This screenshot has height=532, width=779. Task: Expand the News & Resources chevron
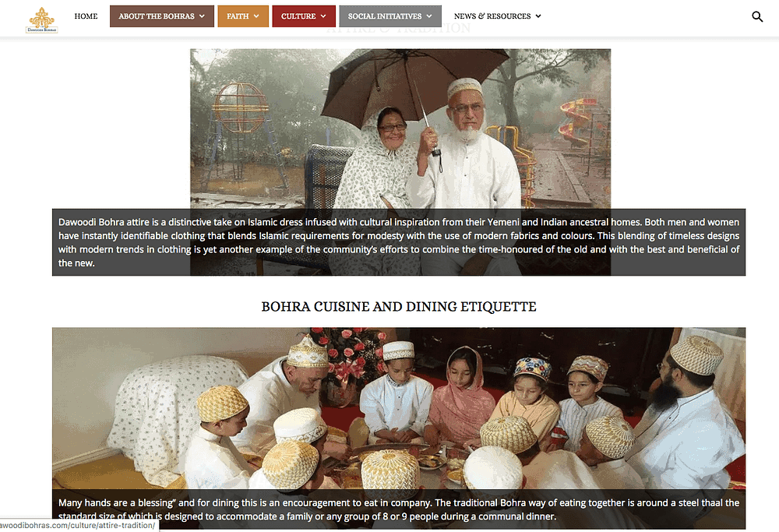tap(538, 16)
